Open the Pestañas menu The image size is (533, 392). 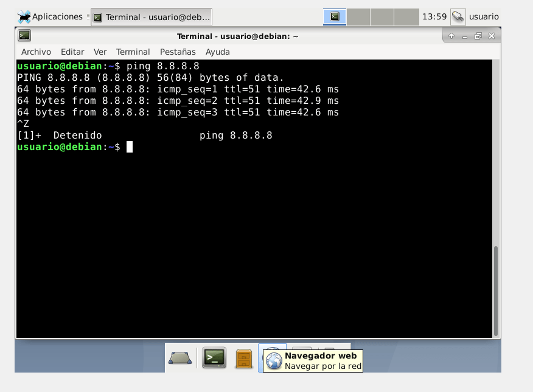(178, 52)
